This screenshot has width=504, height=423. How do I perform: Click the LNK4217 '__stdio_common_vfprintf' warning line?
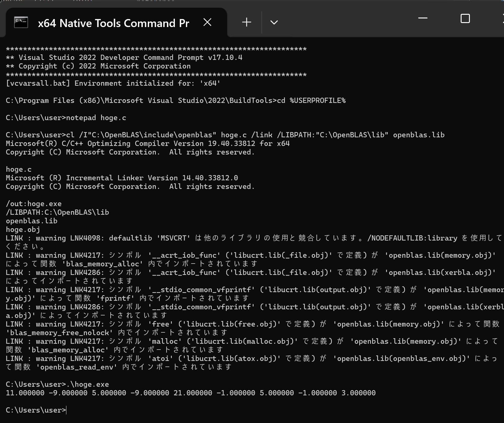pos(255,294)
